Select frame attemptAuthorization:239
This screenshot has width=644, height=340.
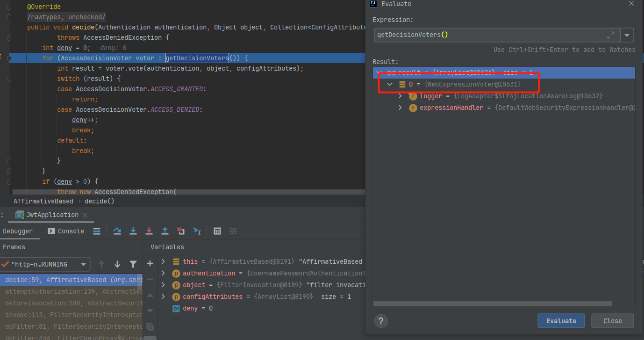tap(71, 291)
